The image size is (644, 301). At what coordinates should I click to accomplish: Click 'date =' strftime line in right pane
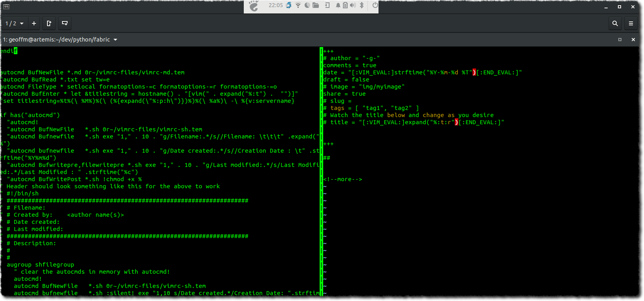(x=423, y=72)
